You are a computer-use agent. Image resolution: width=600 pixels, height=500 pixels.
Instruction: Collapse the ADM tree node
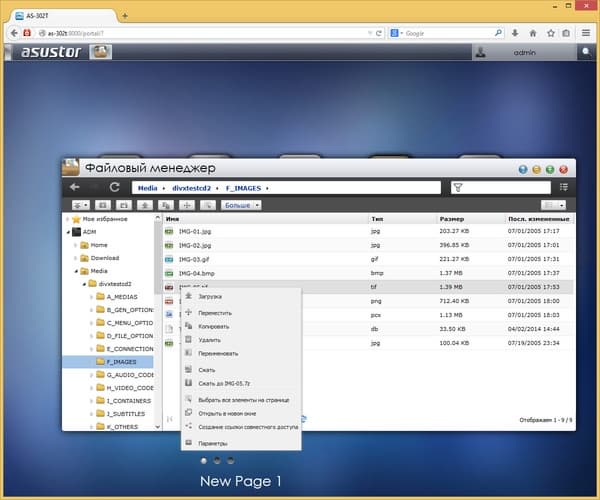pyautogui.click(x=68, y=232)
